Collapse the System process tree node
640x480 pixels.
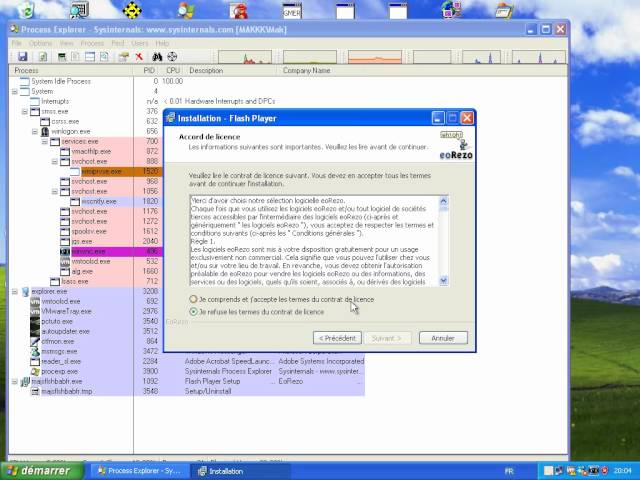(x=15, y=91)
